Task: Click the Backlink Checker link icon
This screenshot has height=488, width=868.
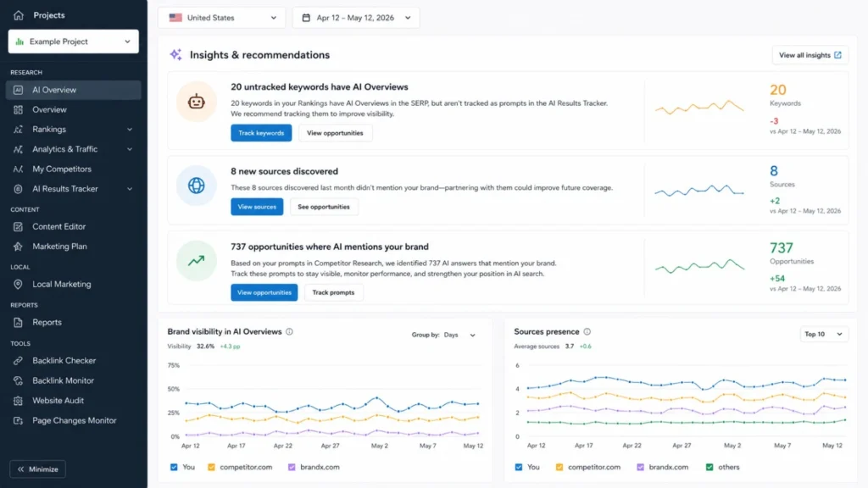Action: point(19,361)
